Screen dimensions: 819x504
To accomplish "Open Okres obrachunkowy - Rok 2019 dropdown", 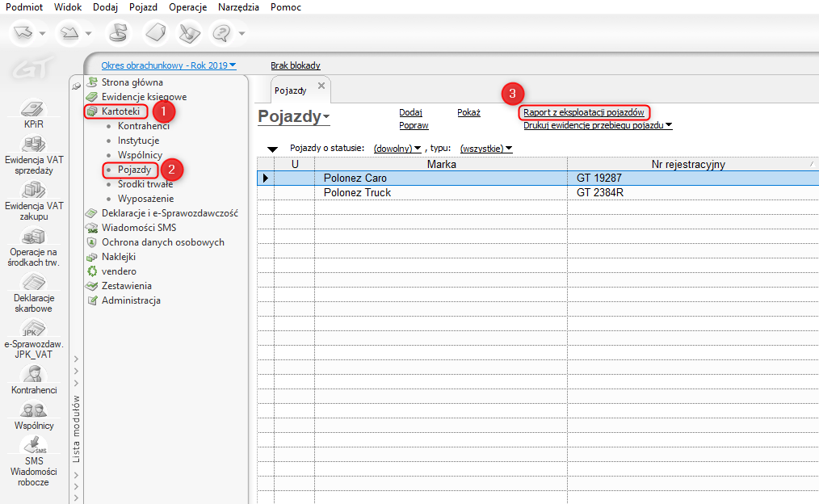I will (169, 65).
